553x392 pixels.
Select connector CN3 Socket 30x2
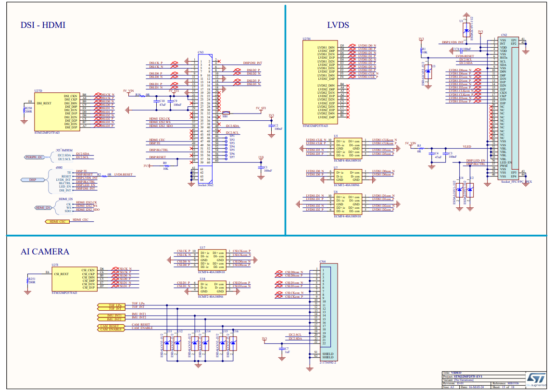(x=205, y=118)
